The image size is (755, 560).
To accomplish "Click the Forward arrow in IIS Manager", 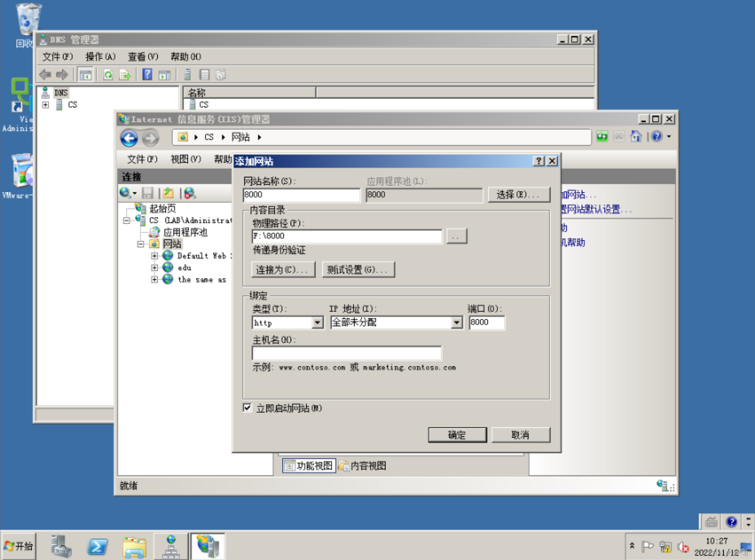I will (150, 138).
